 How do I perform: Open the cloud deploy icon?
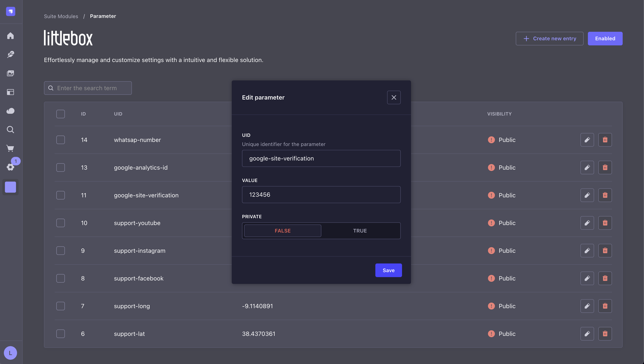tap(10, 111)
